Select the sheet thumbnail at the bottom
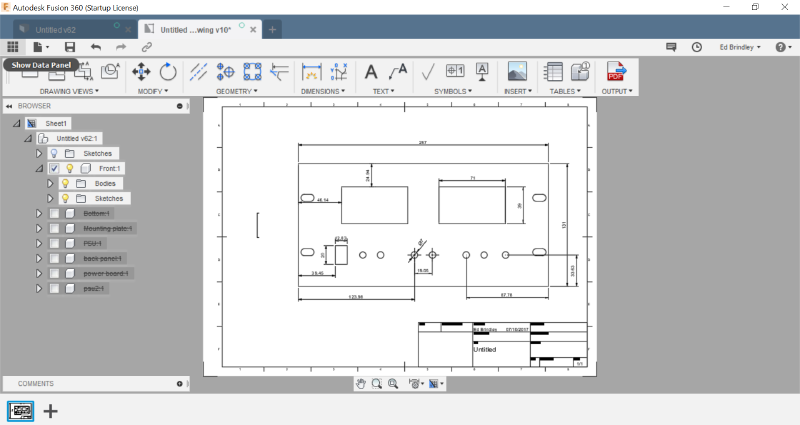800x425 pixels. [x=21, y=410]
